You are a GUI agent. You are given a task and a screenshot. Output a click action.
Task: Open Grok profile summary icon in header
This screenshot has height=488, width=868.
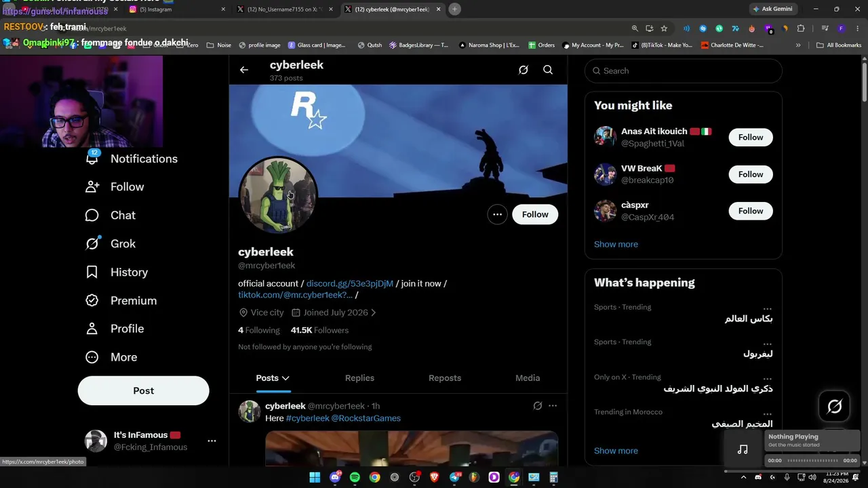(524, 70)
